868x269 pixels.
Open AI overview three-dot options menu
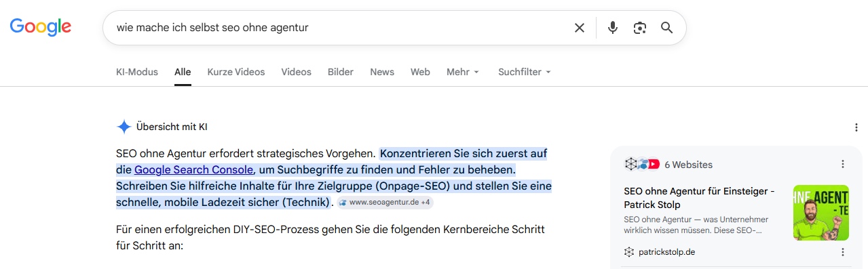[x=856, y=127]
